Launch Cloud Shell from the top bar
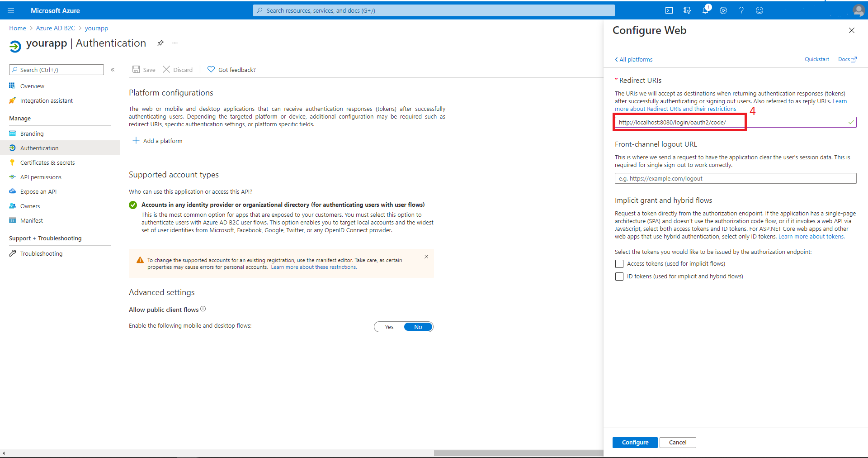This screenshot has width=868, height=458. tap(669, 10)
